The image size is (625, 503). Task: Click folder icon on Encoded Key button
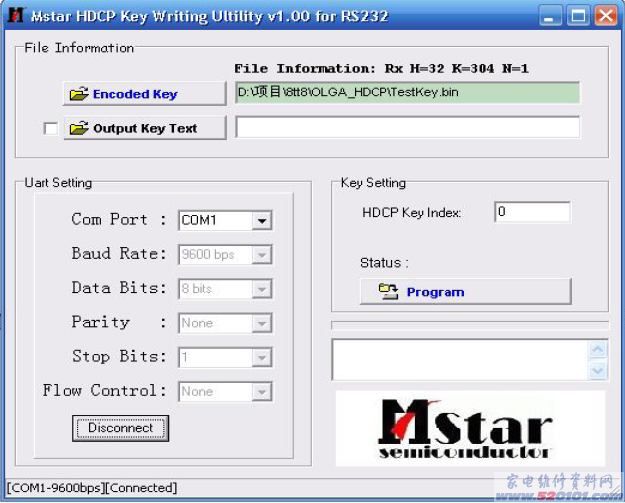[78, 94]
